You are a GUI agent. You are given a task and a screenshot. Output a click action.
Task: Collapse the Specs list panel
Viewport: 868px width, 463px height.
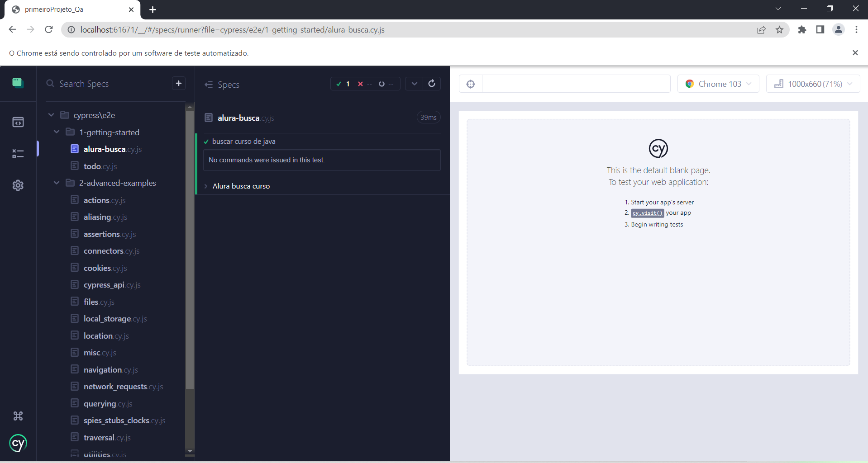209,85
